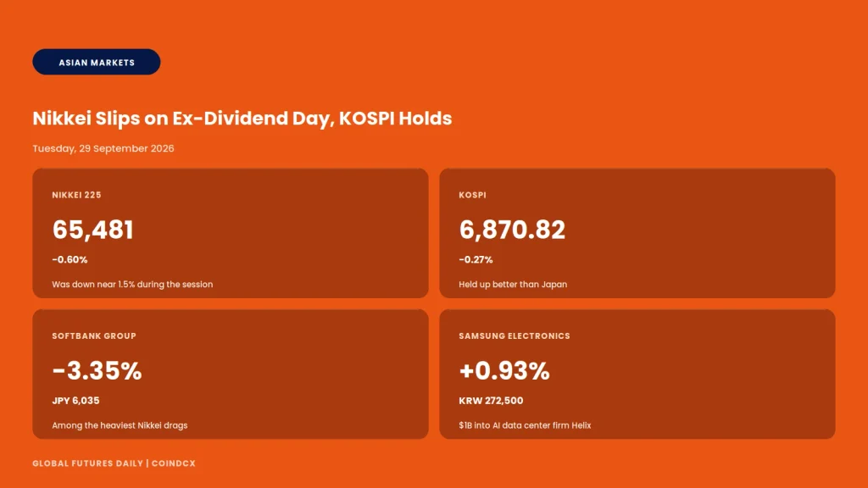Click the GLOBAL FUTURES DAILY | COINDCX footer
Screen dimensions: 868x488
[114, 463]
